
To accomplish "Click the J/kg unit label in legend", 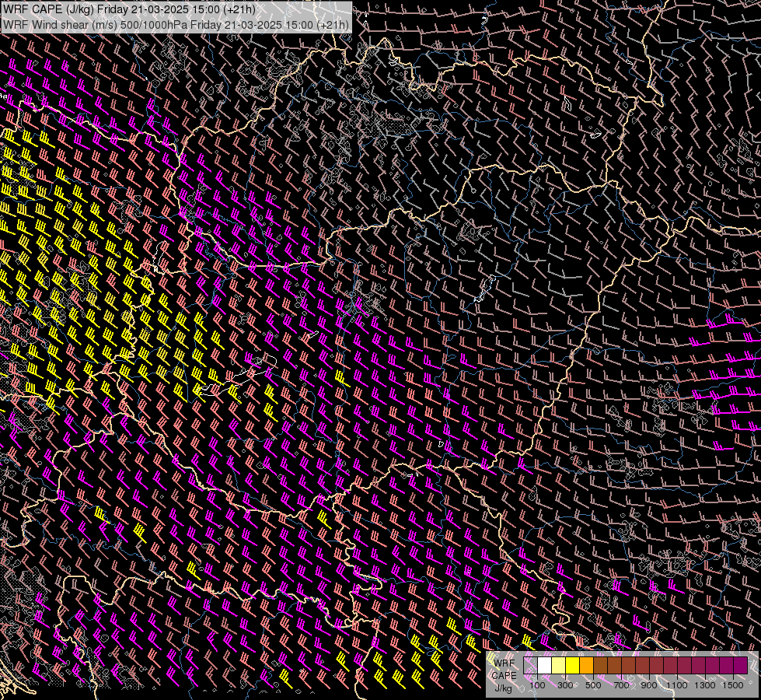I will tap(504, 688).
